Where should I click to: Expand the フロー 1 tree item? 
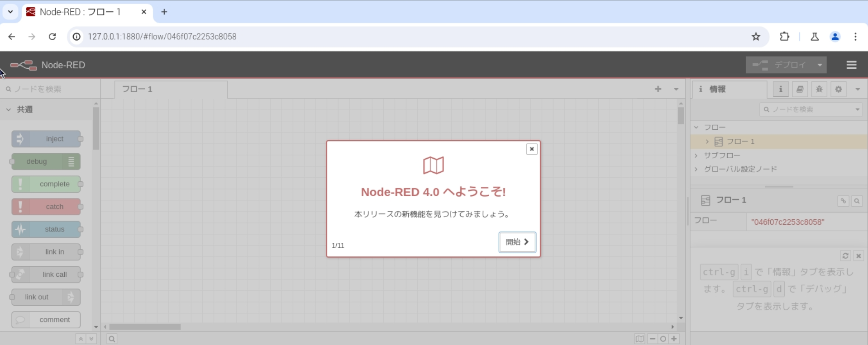[707, 142]
